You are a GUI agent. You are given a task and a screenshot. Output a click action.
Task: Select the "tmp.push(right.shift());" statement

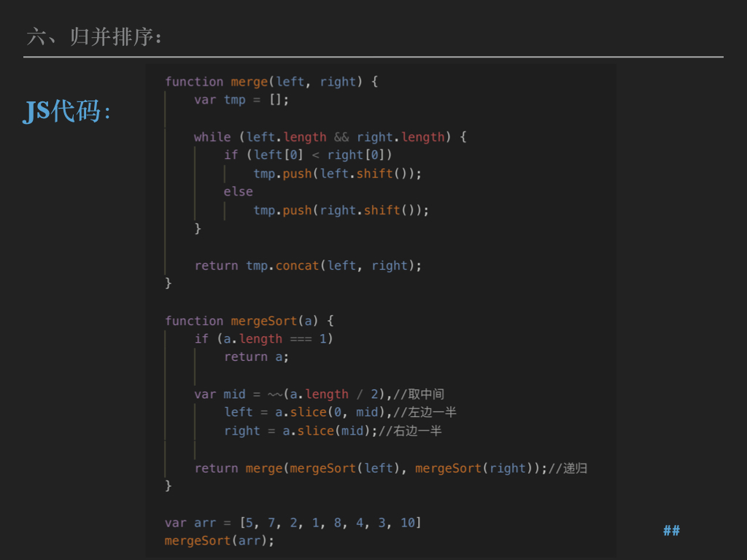tap(341, 210)
